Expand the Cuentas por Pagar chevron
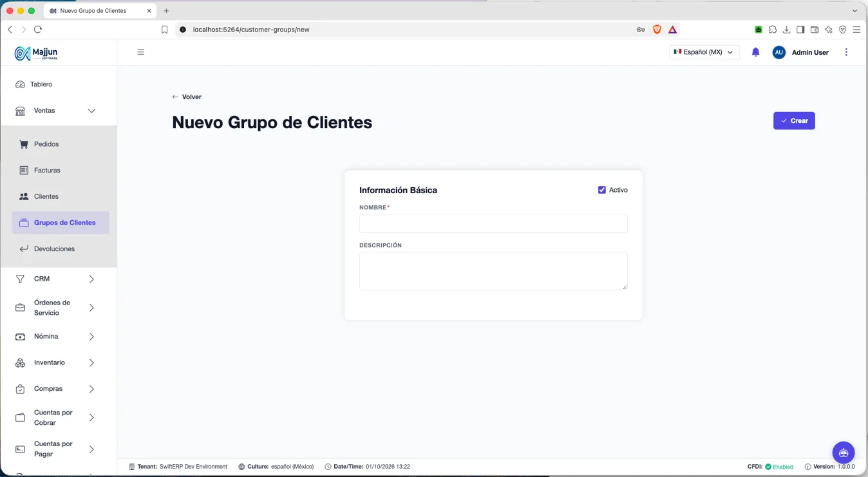The image size is (868, 477). (91, 449)
